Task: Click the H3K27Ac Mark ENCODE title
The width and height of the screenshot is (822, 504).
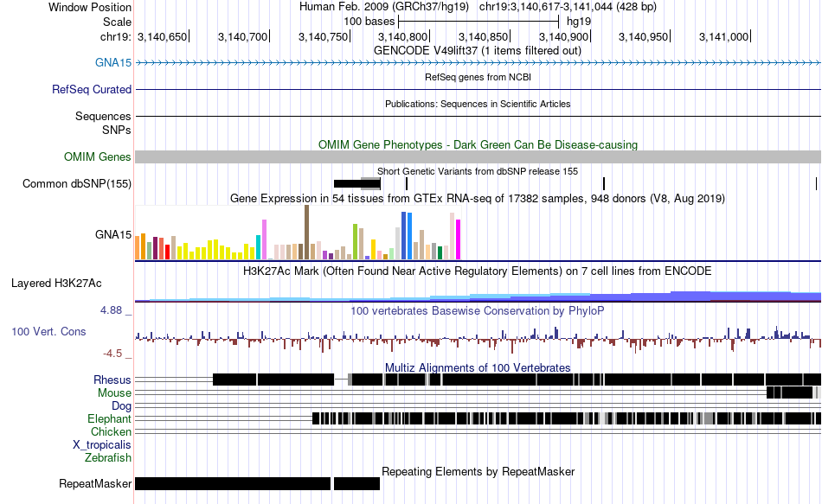Action: pyautogui.click(x=478, y=271)
